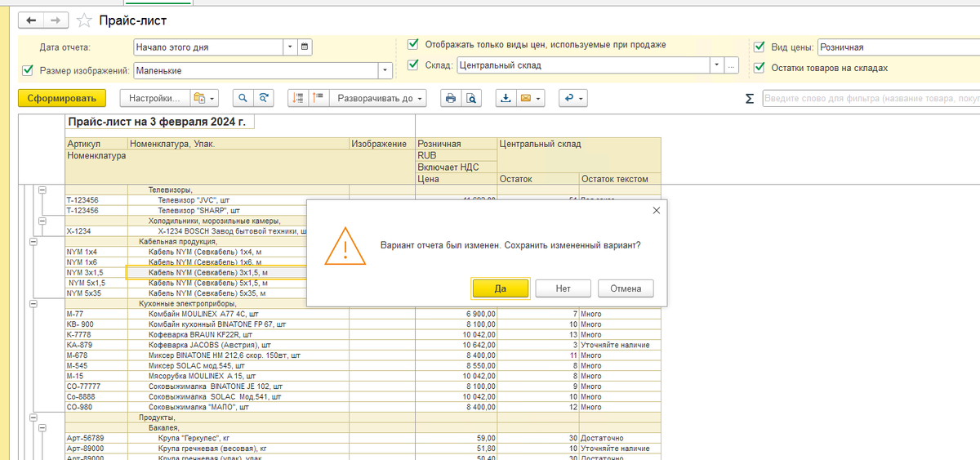Click the article cell КА-879
Image resolution: width=980 pixels, height=460 pixels.
[x=96, y=345]
